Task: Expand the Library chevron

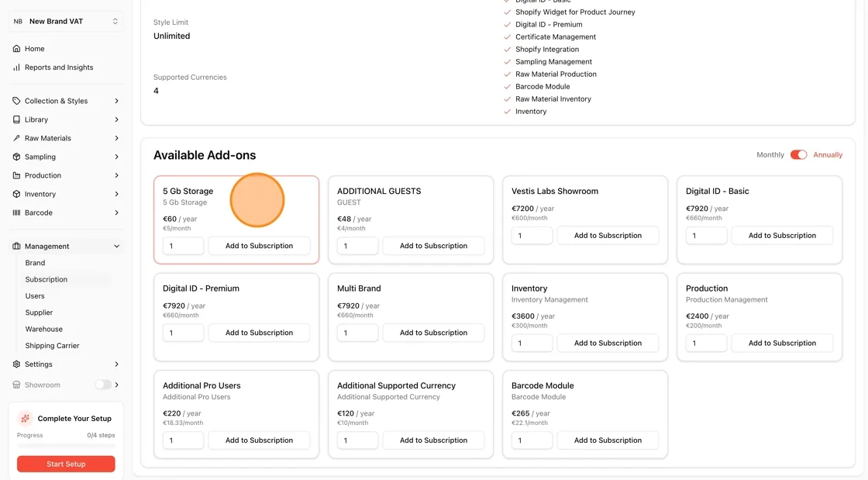Action: click(116, 119)
